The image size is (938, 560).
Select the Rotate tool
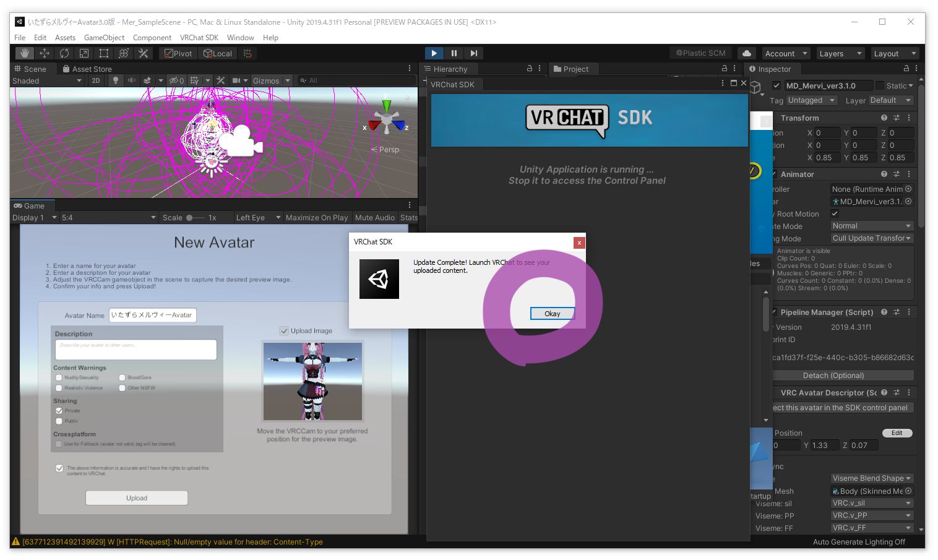coord(64,53)
